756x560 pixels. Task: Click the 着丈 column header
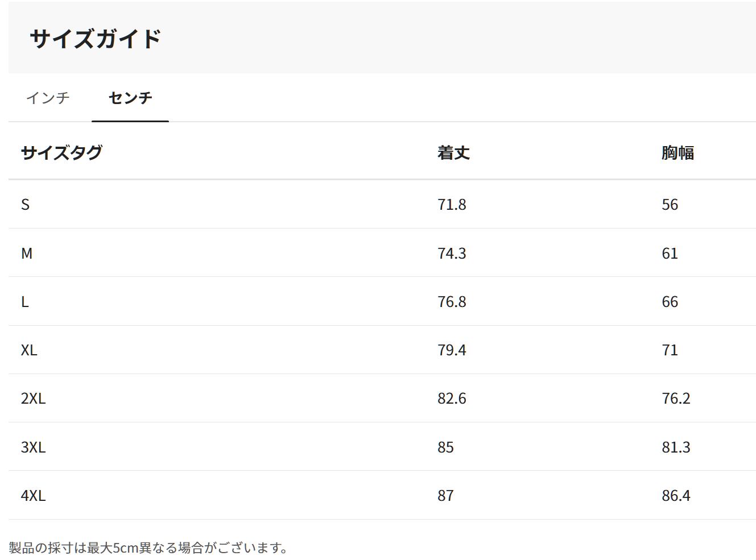(453, 152)
